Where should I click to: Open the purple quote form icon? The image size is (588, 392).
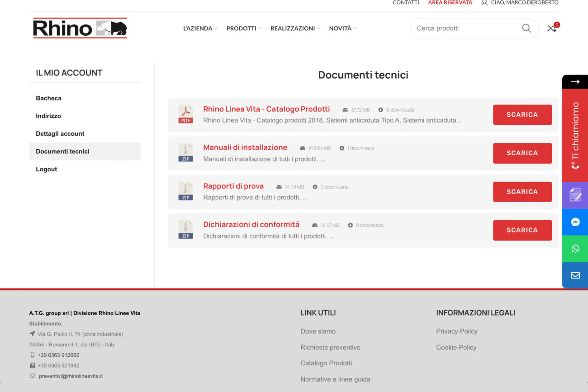(x=575, y=195)
